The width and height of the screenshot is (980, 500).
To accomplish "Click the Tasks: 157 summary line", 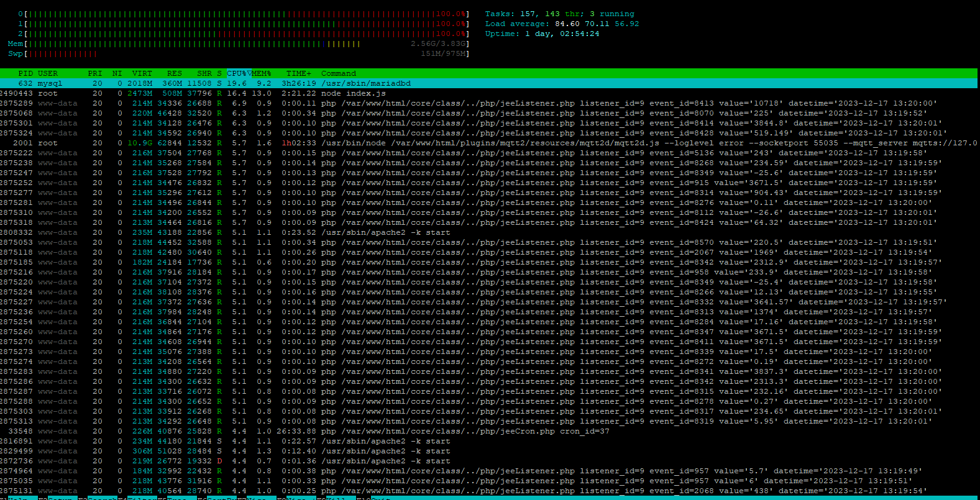I will (x=560, y=14).
